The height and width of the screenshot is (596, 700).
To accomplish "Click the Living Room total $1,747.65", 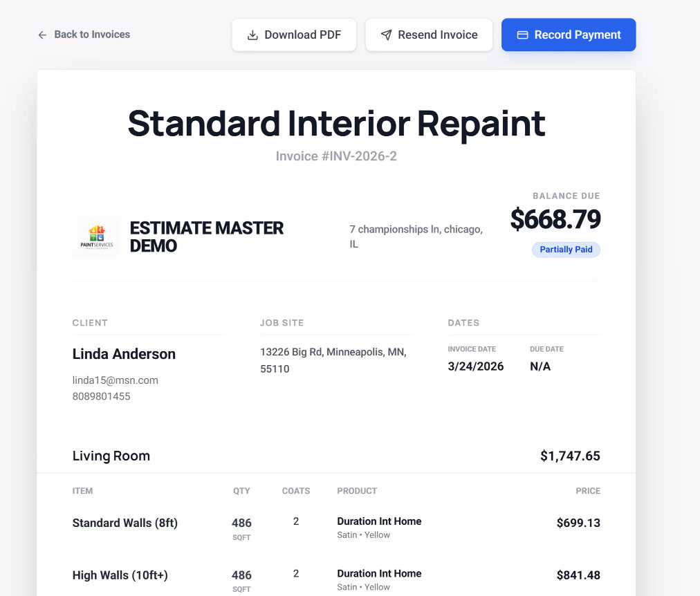I will coord(570,456).
